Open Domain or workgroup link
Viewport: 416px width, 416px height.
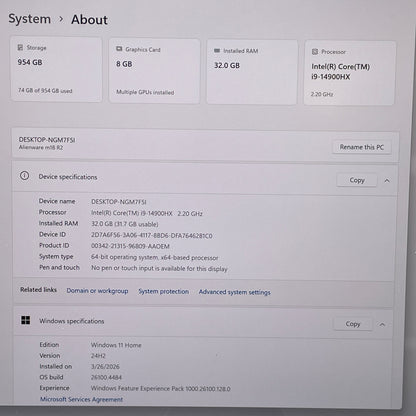point(97,291)
